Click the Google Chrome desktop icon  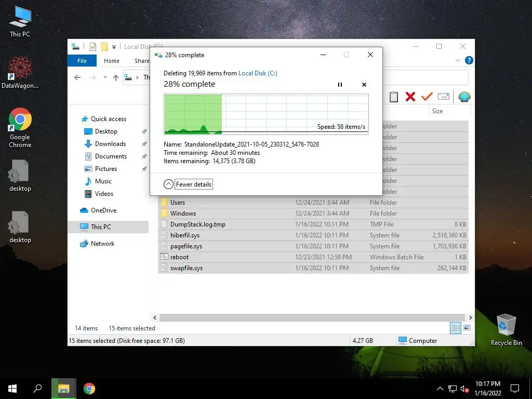click(x=20, y=128)
